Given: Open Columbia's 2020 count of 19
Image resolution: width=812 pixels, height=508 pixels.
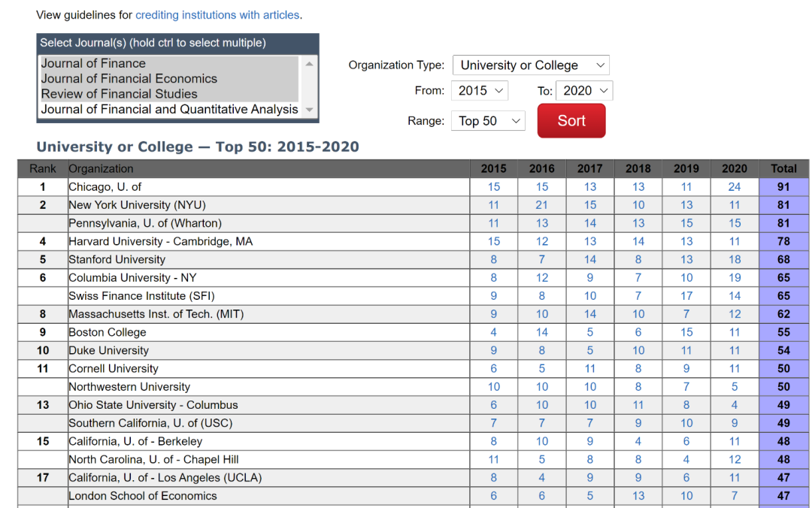Looking at the screenshot, I should coord(735,277).
